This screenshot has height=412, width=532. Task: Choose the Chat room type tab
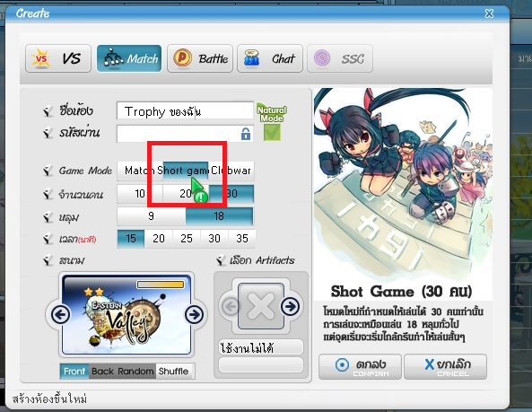coord(270,58)
